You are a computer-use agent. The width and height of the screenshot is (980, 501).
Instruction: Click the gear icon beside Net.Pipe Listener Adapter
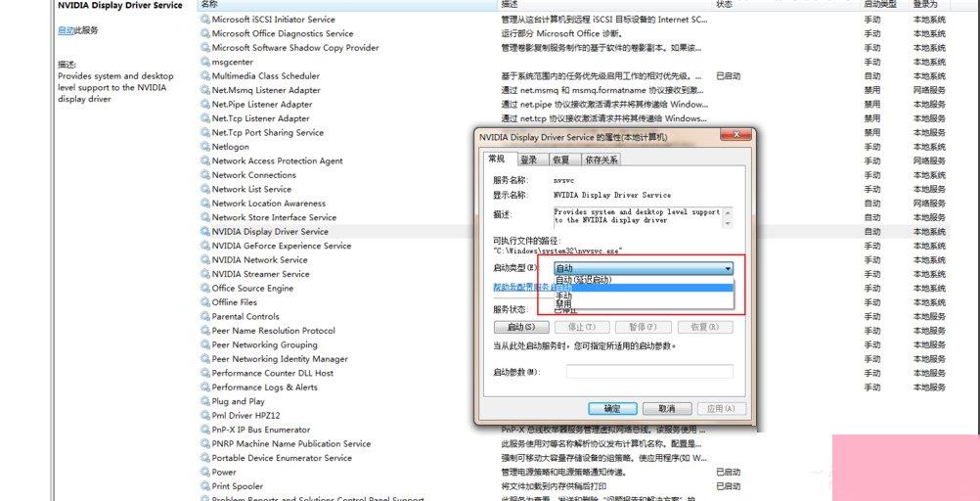205,105
